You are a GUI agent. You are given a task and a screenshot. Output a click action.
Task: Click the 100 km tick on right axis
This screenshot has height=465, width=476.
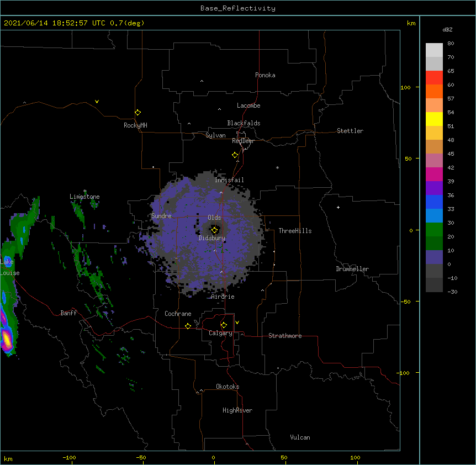click(417, 87)
